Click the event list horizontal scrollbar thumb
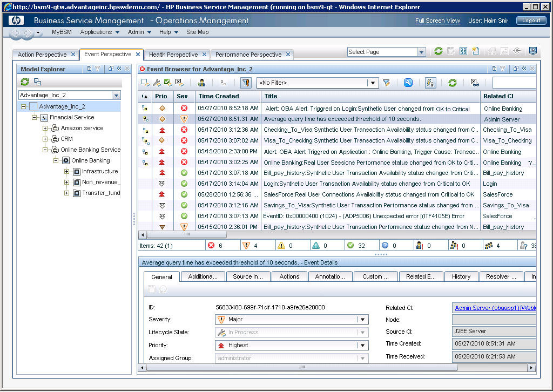 pyautogui.click(x=187, y=234)
